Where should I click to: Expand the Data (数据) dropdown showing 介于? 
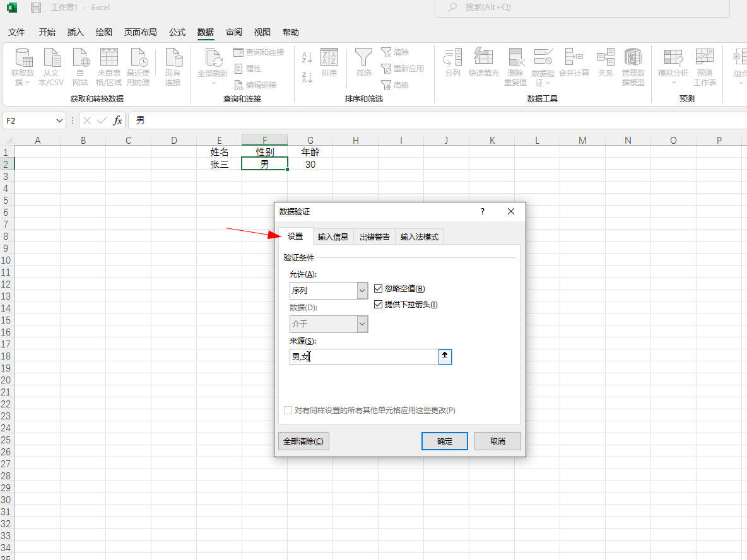(362, 324)
